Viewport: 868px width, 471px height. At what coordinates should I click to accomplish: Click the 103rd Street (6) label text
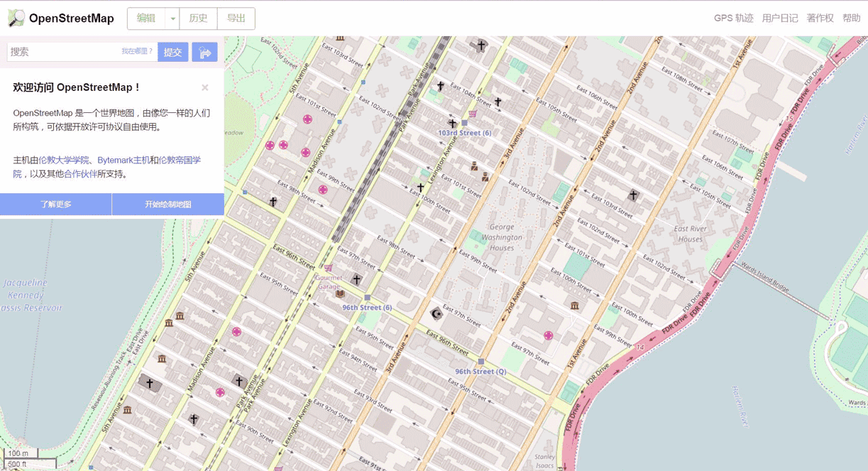(x=465, y=133)
